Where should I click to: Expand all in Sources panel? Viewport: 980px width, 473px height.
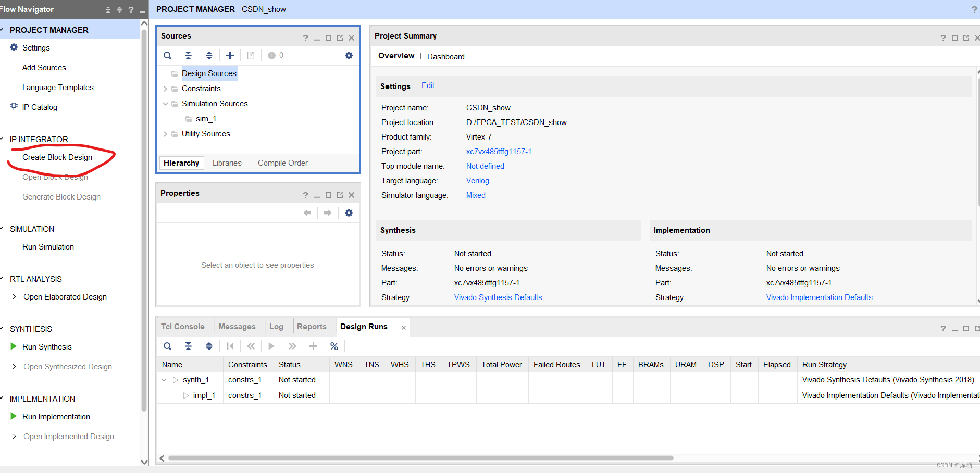tap(209, 56)
